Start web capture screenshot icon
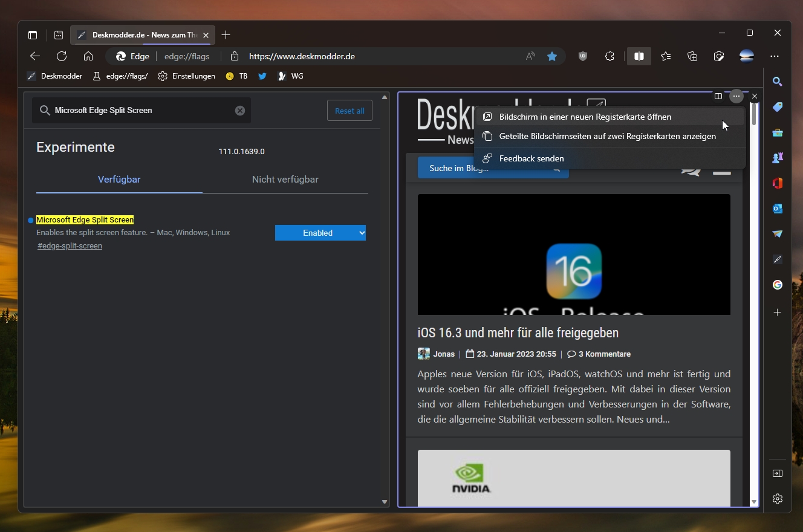 click(719, 56)
